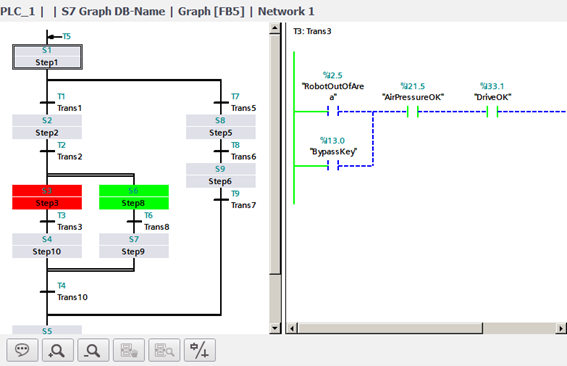Zoom out with the magnifier minus icon
Viewport: 567px width, 366px height.
(93, 350)
